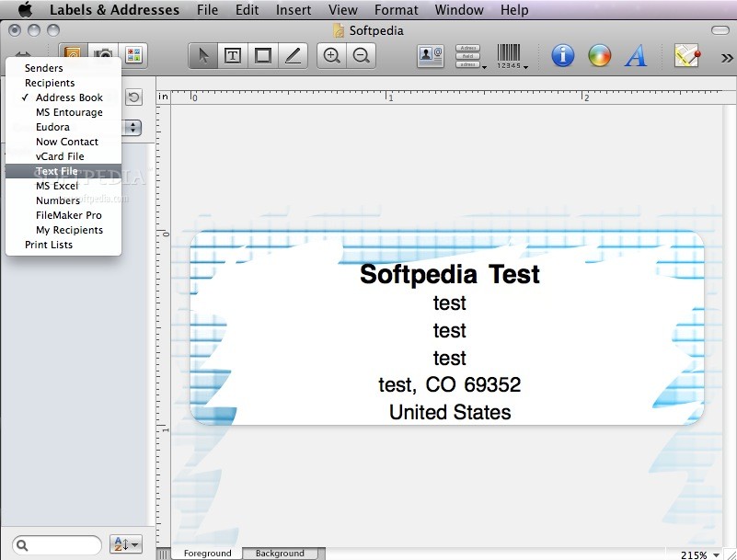This screenshot has width=737, height=560.
Task: Select the Rectangle drawing tool
Action: coord(263,55)
